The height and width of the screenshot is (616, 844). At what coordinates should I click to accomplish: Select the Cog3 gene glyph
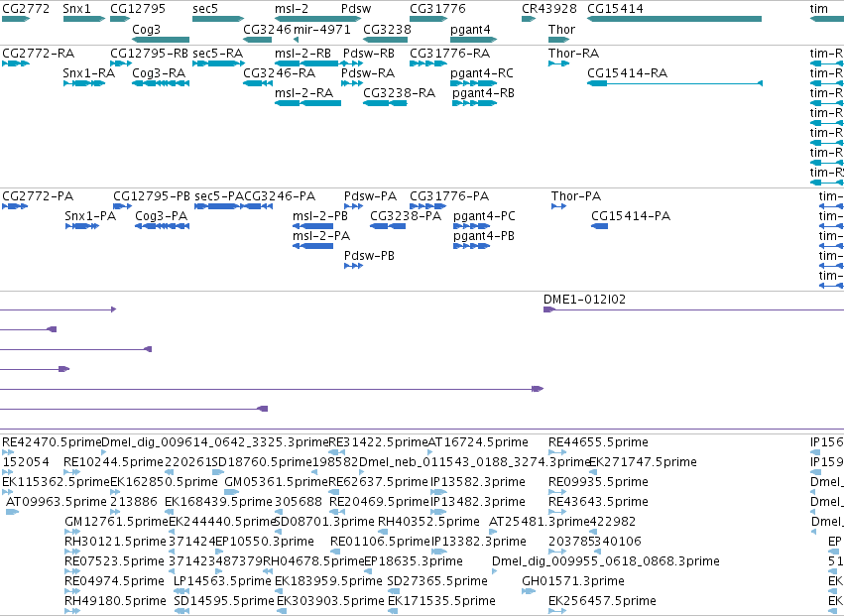tap(161, 40)
